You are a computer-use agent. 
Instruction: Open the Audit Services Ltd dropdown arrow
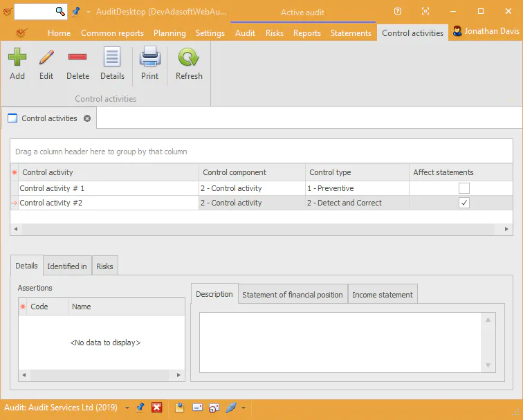click(127, 408)
